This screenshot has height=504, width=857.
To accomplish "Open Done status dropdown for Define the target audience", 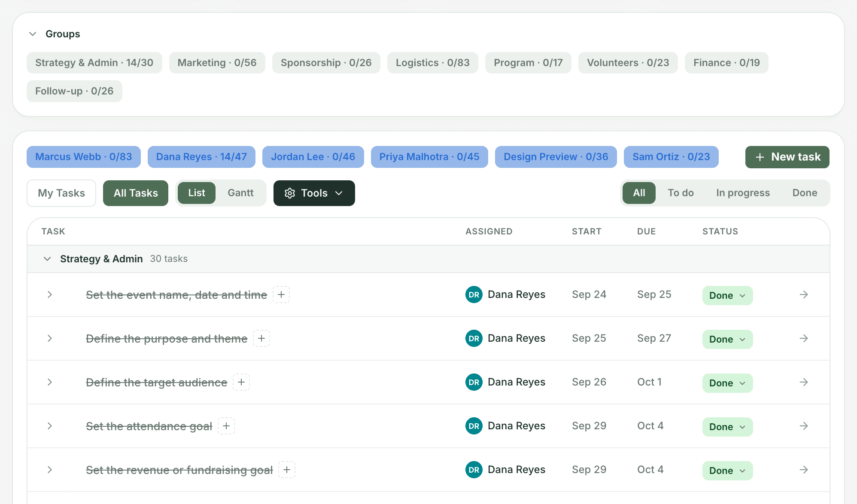I will 727,383.
